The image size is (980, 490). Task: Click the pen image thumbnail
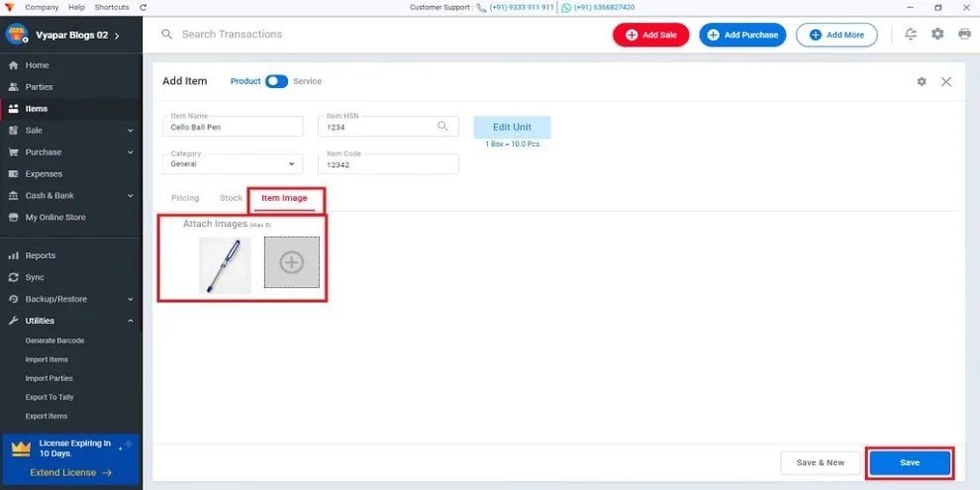(x=225, y=265)
